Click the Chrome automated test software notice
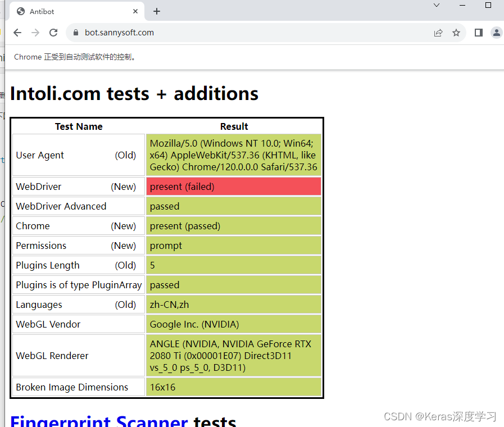Screen dimensions: 504x427 coord(75,57)
